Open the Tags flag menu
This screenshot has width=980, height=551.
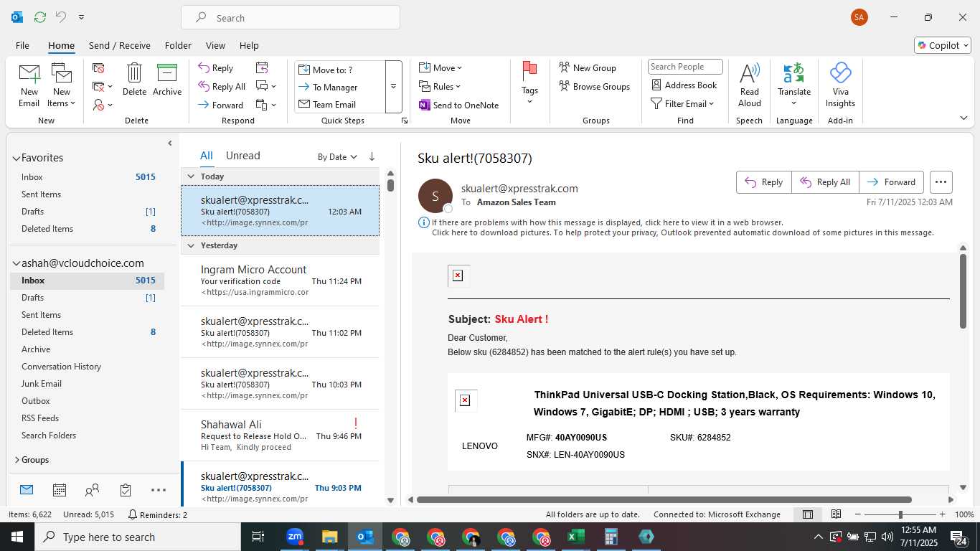coord(529,83)
